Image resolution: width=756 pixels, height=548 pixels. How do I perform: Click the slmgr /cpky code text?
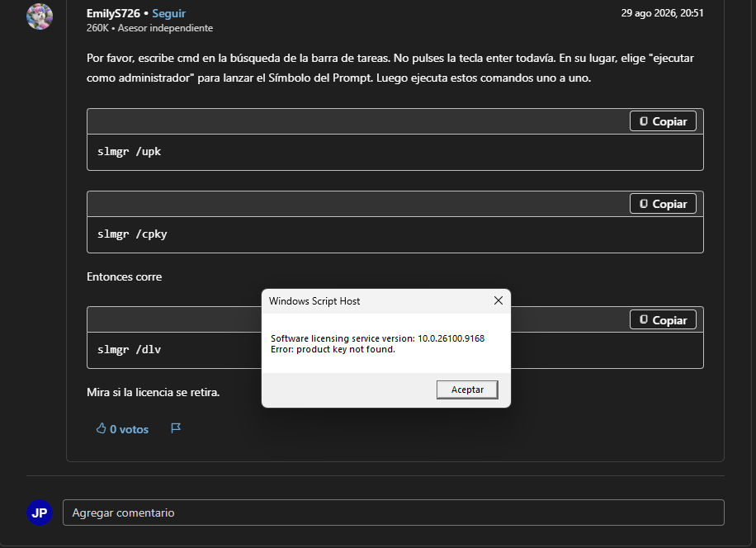(x=132, y=234)
